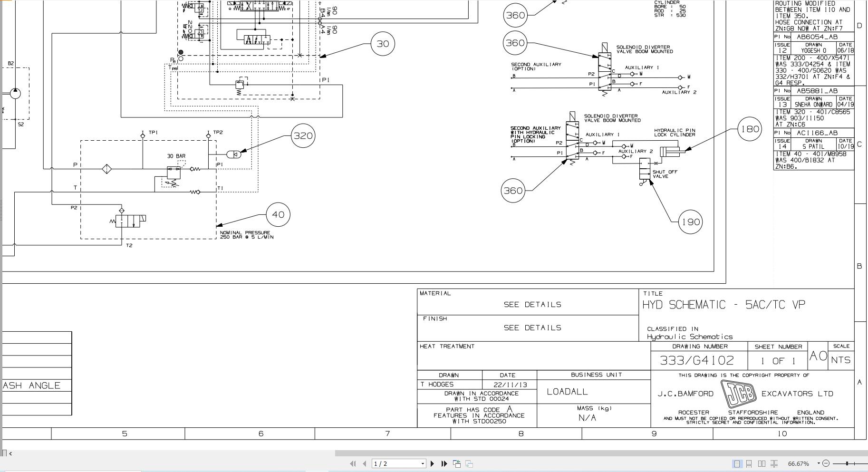868x472 pixels.
Task: Click the zoom slider handle
Action: pyautogui.click(x=847, y=463)
